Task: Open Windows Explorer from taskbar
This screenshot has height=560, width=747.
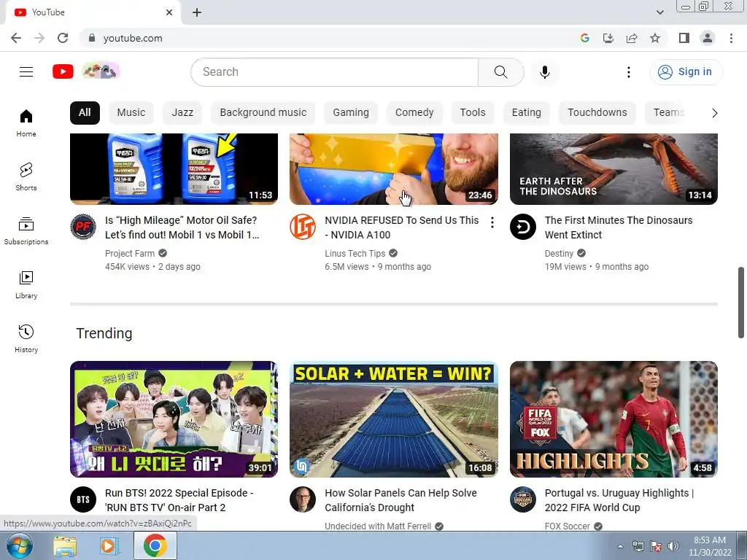Action: point(65,545)
